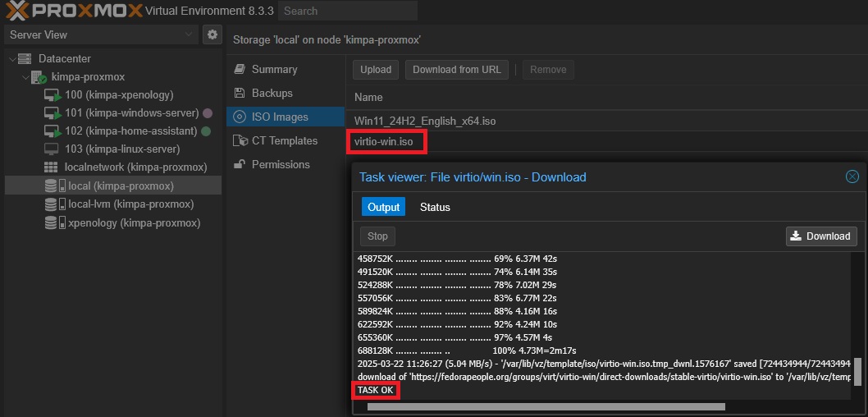868x417 pixels.
Task: Select VM 101 kimpa-windows-server
Action: pos(131,112)
